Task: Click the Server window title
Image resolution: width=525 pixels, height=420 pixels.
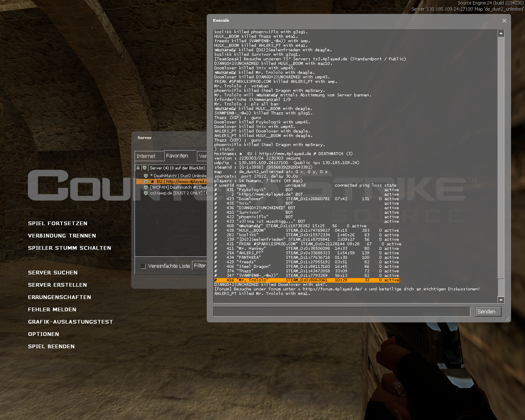Action: pos(144,138)
